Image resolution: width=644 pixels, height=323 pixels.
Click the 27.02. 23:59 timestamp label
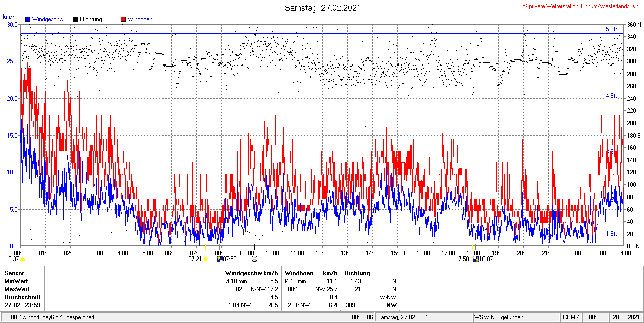tap(23, 305)
